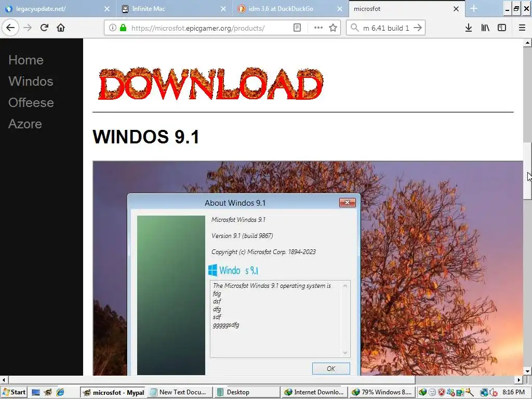This screenshot has width=532, height=399.
Task: Toggle reader view in address bar
Action: 297,28
